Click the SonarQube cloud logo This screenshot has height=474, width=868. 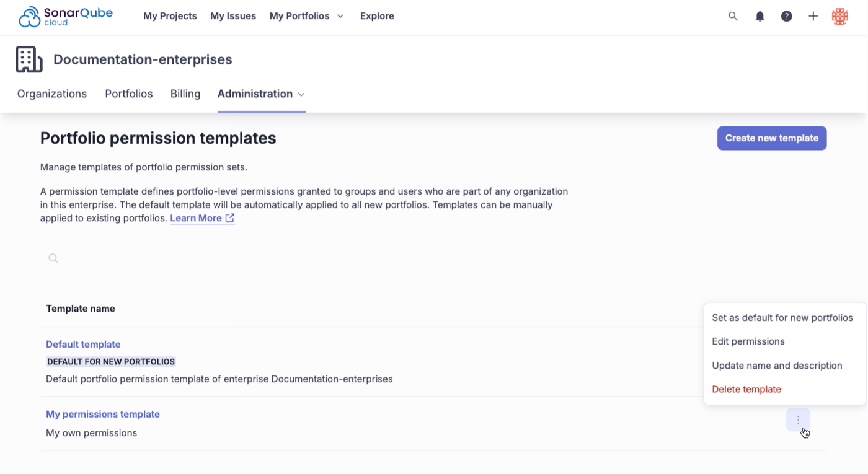tap(65, 17)
